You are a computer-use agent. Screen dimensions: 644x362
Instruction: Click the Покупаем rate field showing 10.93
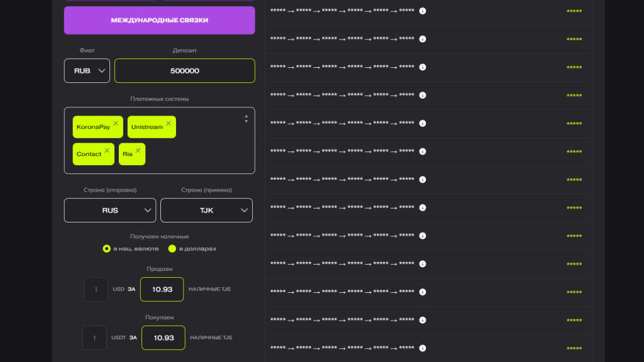coord(163,337)
